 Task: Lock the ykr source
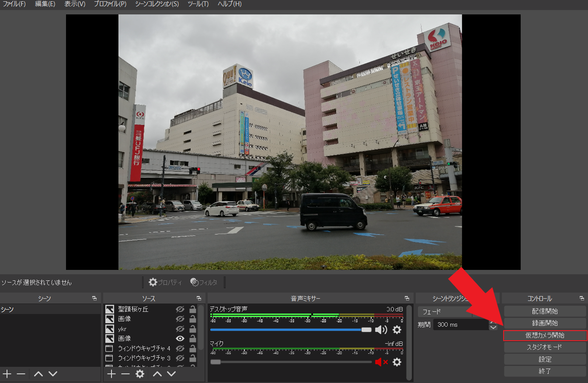[192, 329]
